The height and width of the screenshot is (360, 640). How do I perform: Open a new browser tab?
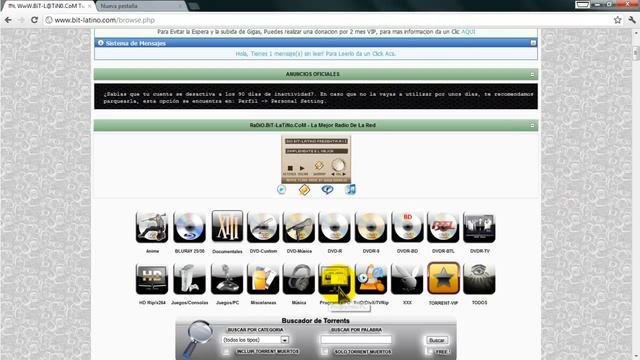coord(194,6)
